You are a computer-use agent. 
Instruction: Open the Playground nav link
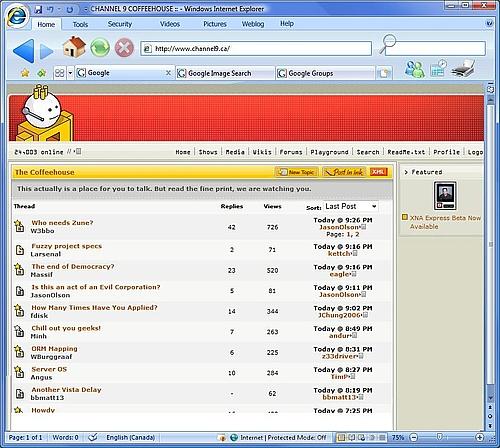(329, 152)
